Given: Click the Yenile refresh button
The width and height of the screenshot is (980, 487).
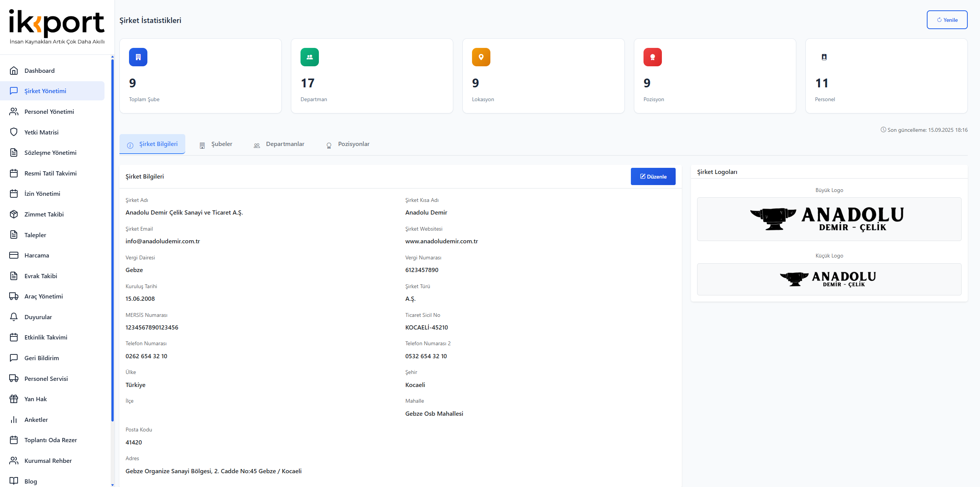Looking at the screenshot, I should 947,20.
